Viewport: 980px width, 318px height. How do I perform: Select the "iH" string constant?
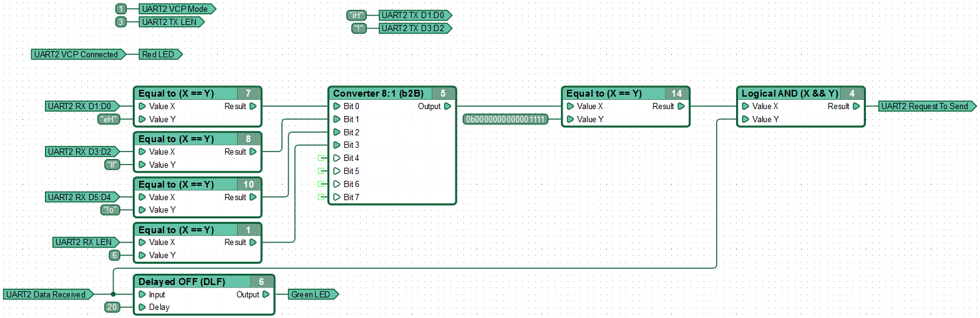pos(356,15)
